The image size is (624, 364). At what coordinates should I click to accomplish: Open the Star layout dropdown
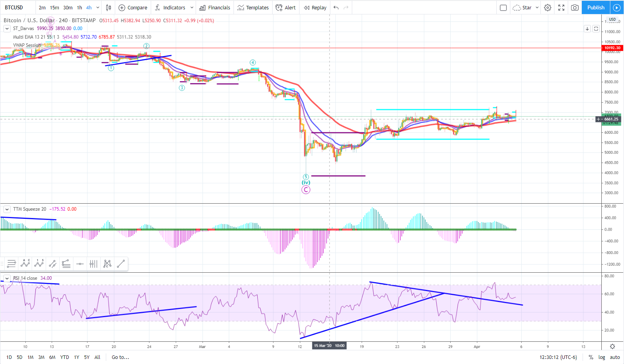[537, 7]
